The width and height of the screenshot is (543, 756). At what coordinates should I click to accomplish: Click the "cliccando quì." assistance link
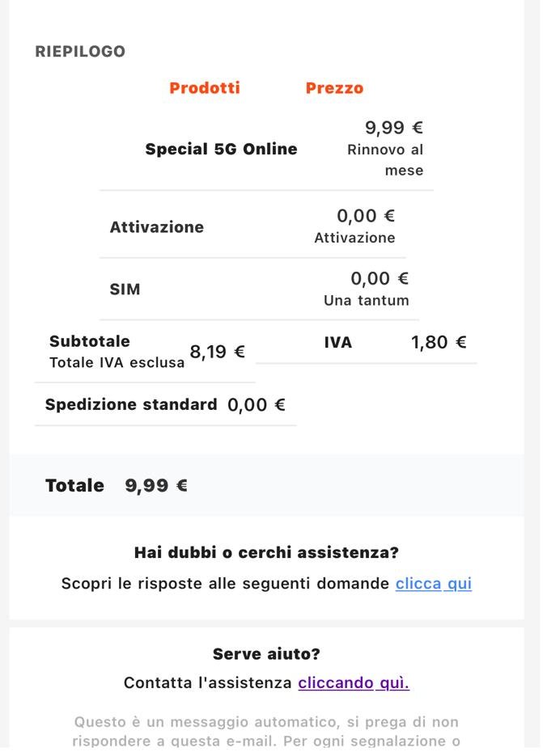point(354,682)
